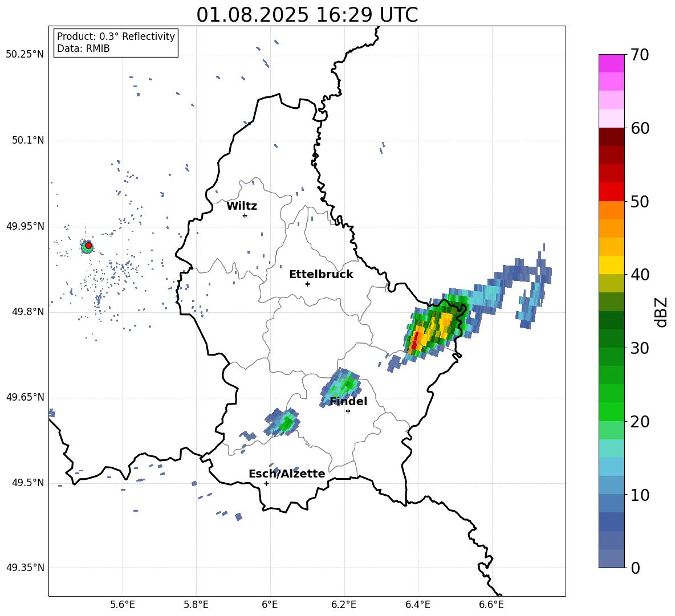
Task: Click the dark red colorbar swatch below 60
Action: (611, 137)
